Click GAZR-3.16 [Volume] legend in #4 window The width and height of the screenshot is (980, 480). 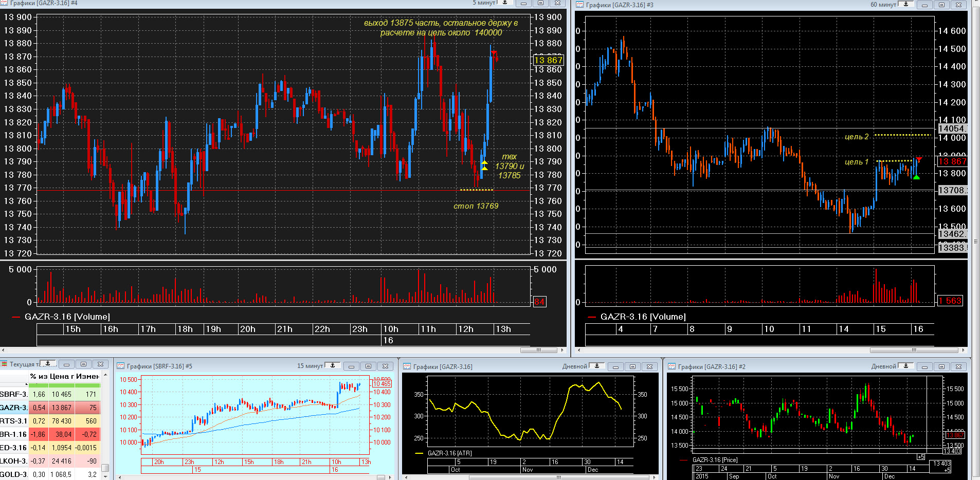(x=67, y=317)
